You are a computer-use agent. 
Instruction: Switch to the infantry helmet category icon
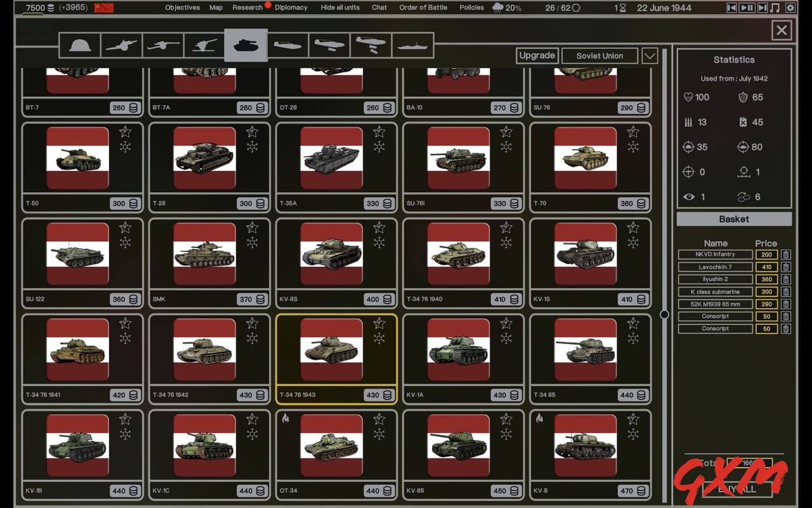coord(79,45)
